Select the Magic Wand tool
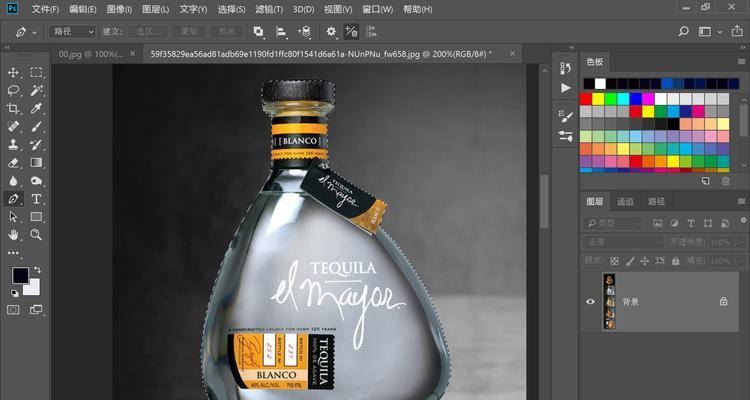 pos(36,90)
